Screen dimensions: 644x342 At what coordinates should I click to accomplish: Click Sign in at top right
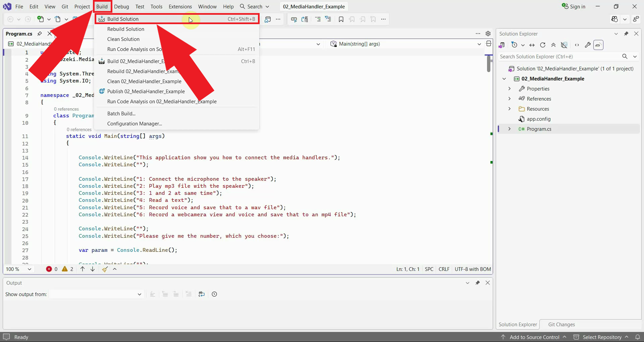tap(574, 6)
